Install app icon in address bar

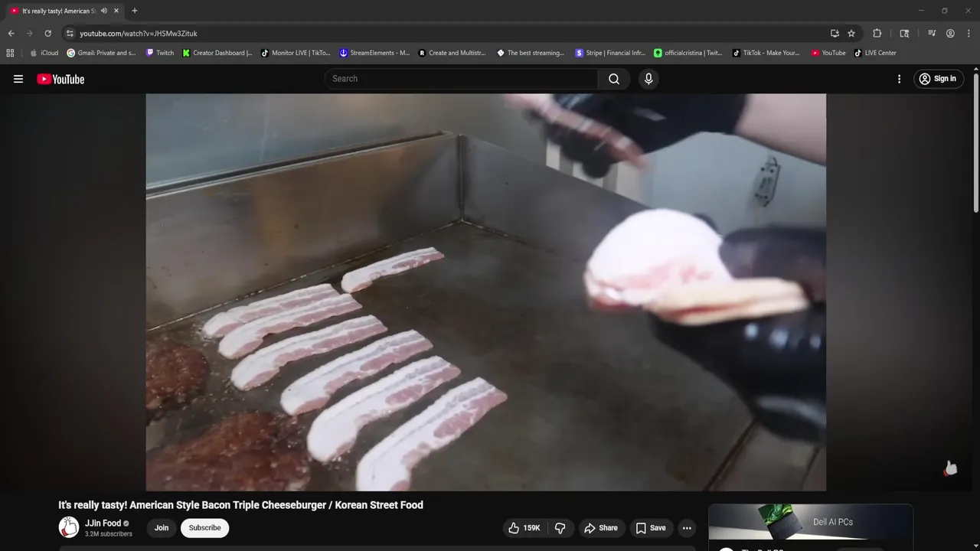(835, 34)
